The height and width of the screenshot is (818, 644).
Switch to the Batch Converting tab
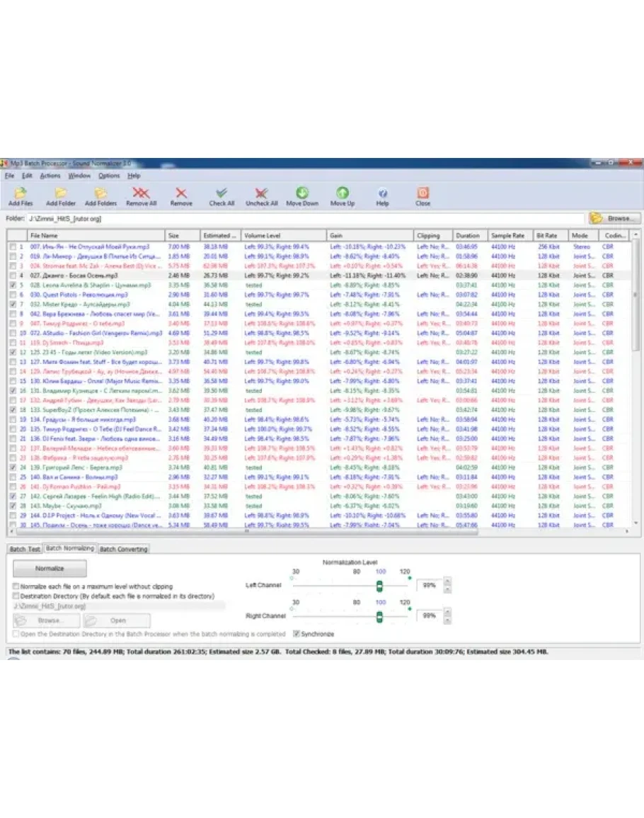point(123,549)
